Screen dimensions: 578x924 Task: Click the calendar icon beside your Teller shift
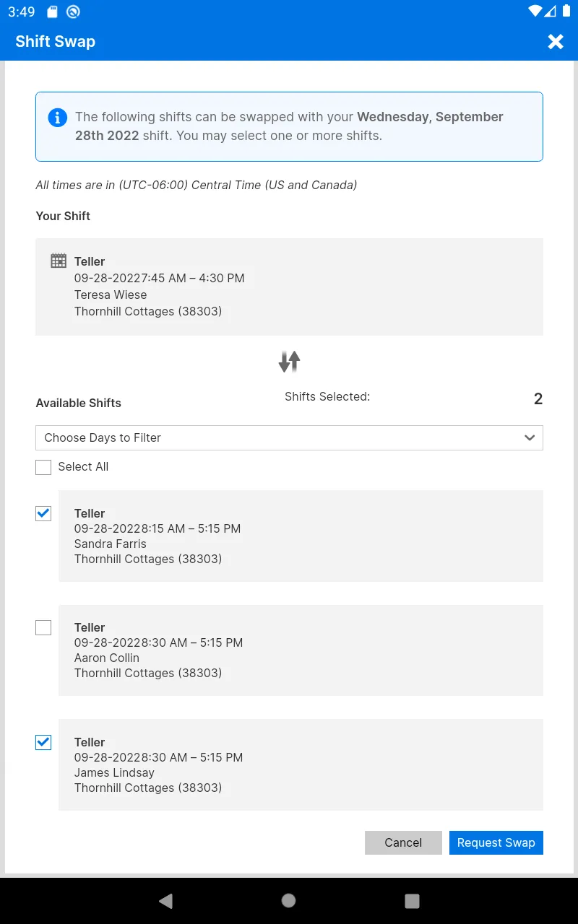[59, 261]
